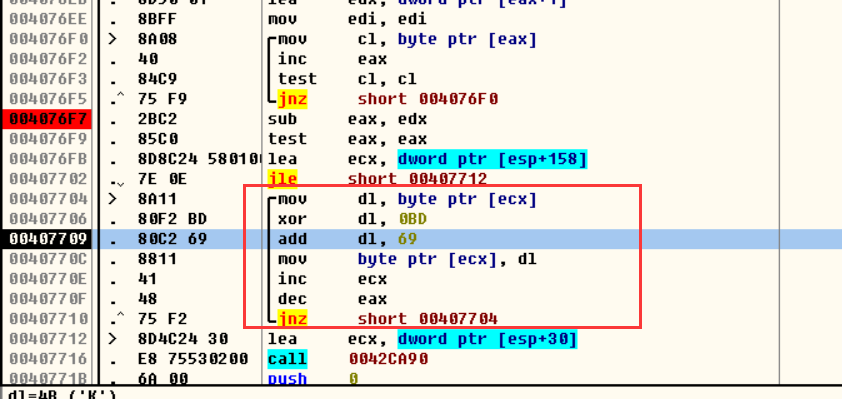Select 'jle short 00407712' instruction

379,179
